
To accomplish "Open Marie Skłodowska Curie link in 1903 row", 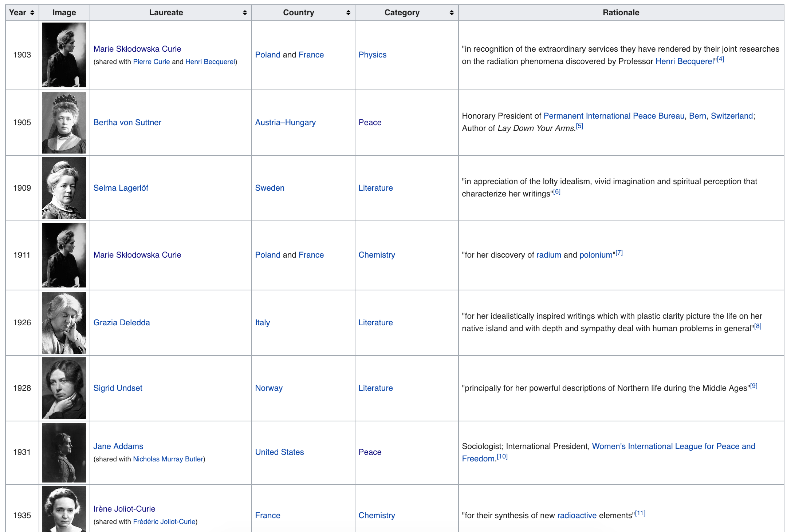I will [137, 49].
